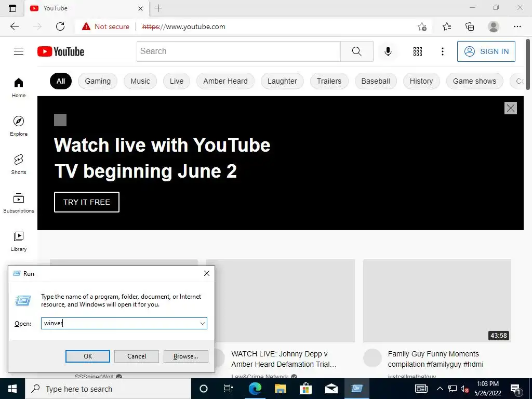This screenshot has width=532, height=399.
Task: Click the Not secure warning icon
Action: pyautogui.click(x=86, y=26)
